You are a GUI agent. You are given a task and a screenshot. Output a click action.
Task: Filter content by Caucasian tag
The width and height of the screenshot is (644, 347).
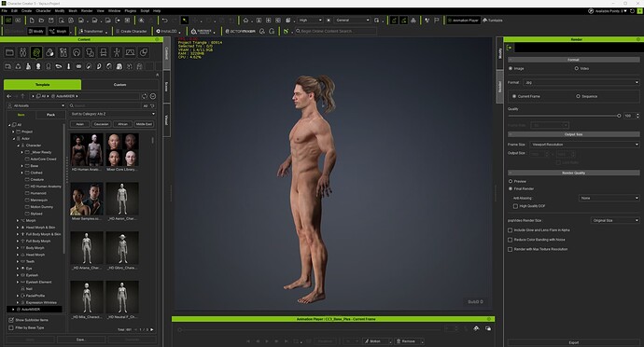coord(101,124)
